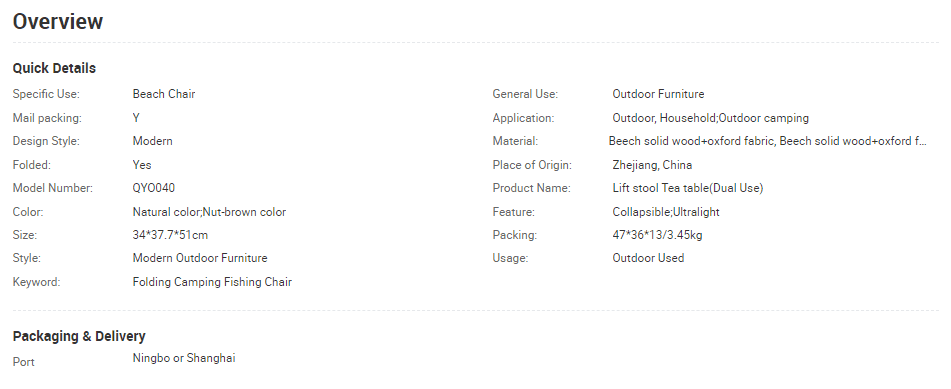Select the size value 34*37.7*51cm
Screen dimensions: 951x389
click(170, 235)
